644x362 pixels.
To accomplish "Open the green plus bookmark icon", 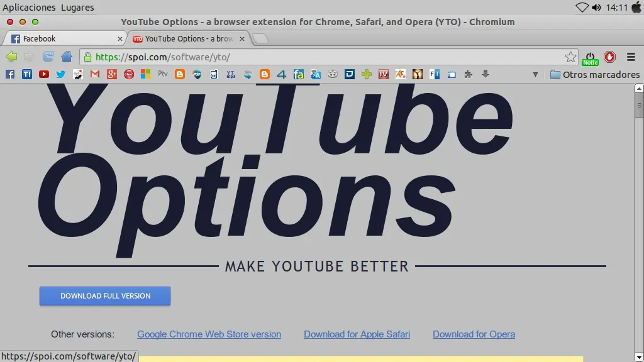I will pos(367,74).
